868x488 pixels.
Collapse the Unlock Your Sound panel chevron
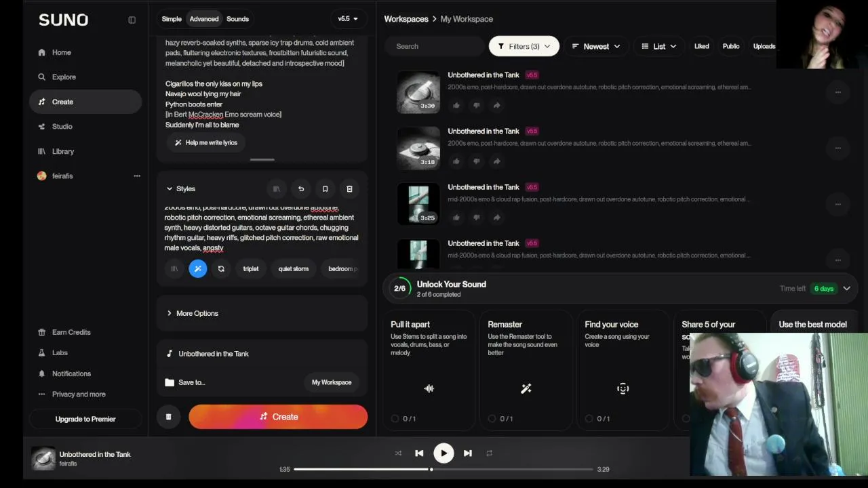coord(846,289)
